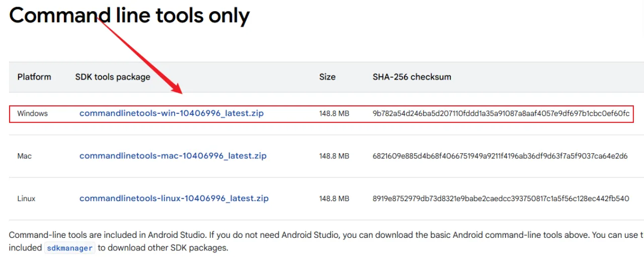Click the red arrow head annotation

[177, 89]
